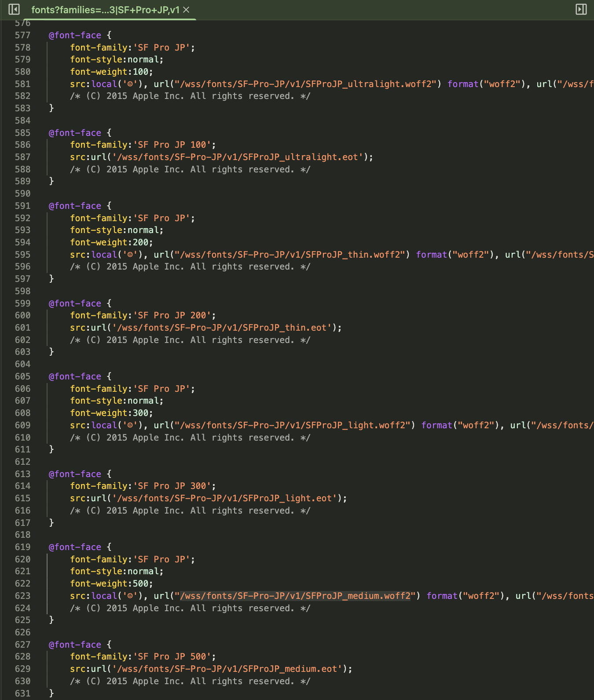594x700 pixels.
Task: Click line number 623 in the gutter
Action: (x=23, y=596)
